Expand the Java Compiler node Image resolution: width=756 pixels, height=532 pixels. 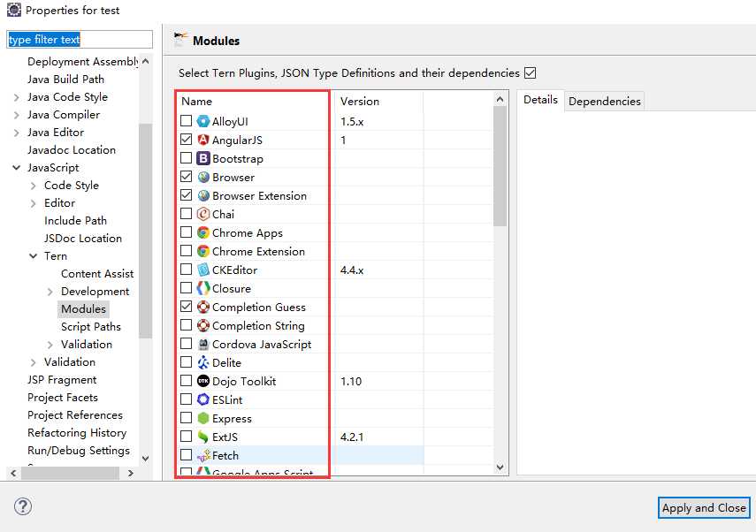(x=17, y=115)
